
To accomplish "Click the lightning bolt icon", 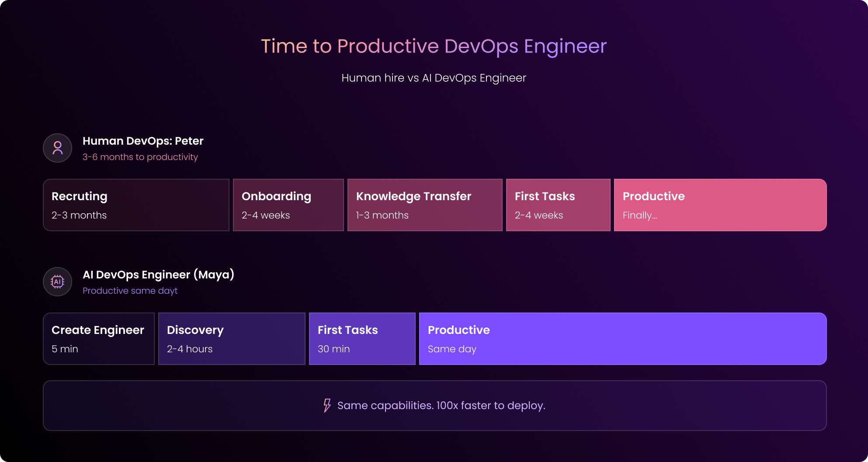I will 327,406.
